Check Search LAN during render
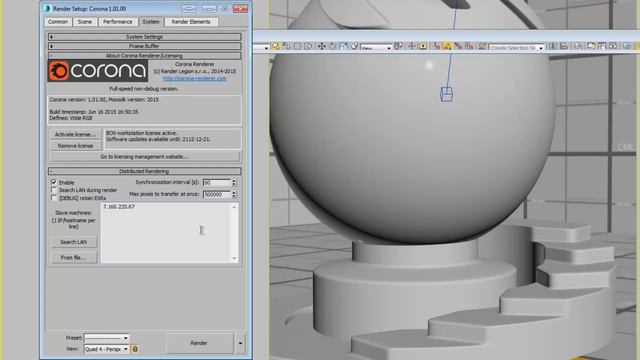Image resolution: width=640 pixels, height=360 pixels. click(x=53, y=190)
